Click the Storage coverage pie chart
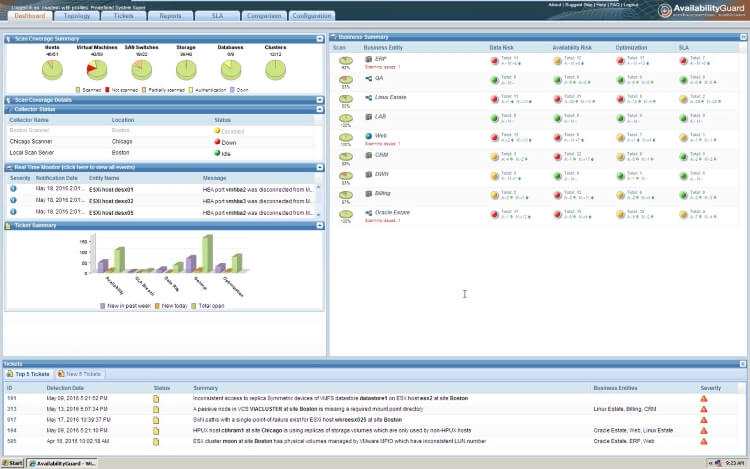The image size is (750, 469). coord(186,70)
